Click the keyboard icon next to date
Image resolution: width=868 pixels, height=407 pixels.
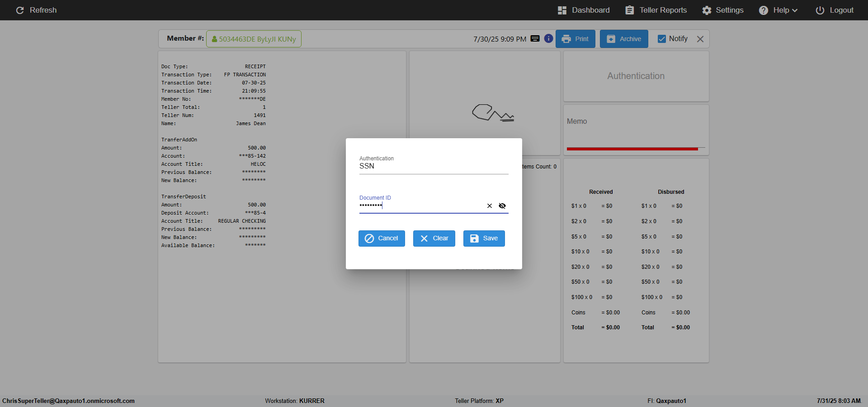[x=535, y=38]
